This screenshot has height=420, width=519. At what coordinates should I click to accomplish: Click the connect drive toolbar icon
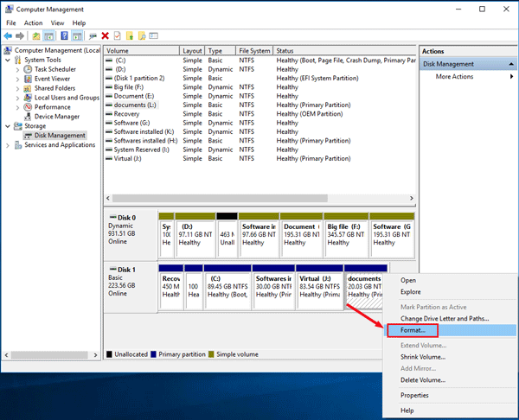(93, 35)
